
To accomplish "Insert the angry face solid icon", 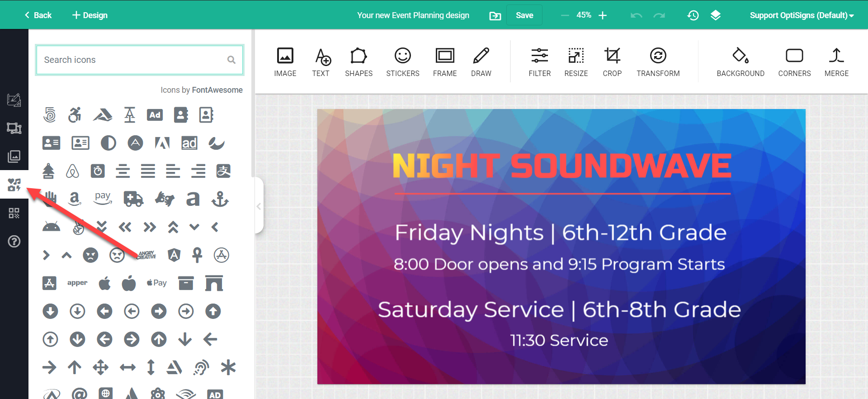I will click(x=90, y=255).
